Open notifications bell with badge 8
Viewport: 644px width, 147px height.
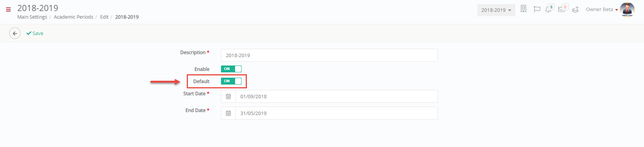(549, 9)
